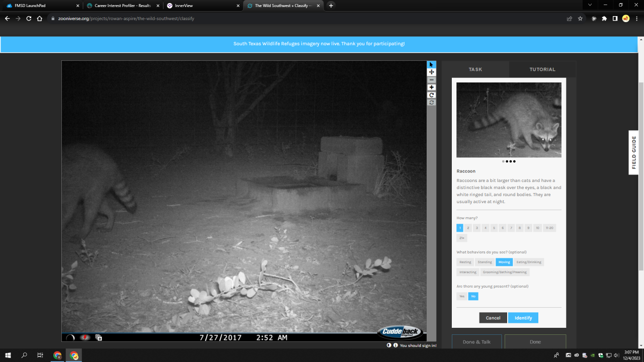Open Chrome extensions puzzle menu
The width and height of the screenshot is (644, 362).
click(604, 19)
